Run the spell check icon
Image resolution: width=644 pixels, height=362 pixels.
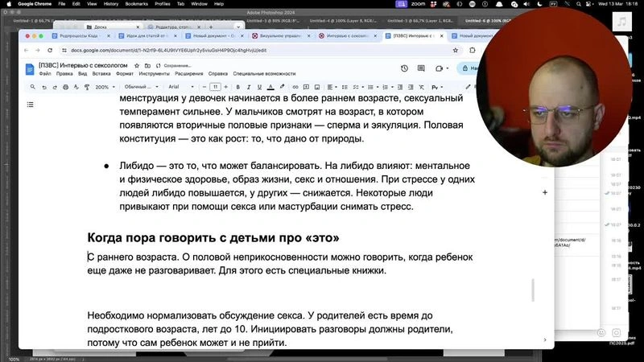pos(76,87)
